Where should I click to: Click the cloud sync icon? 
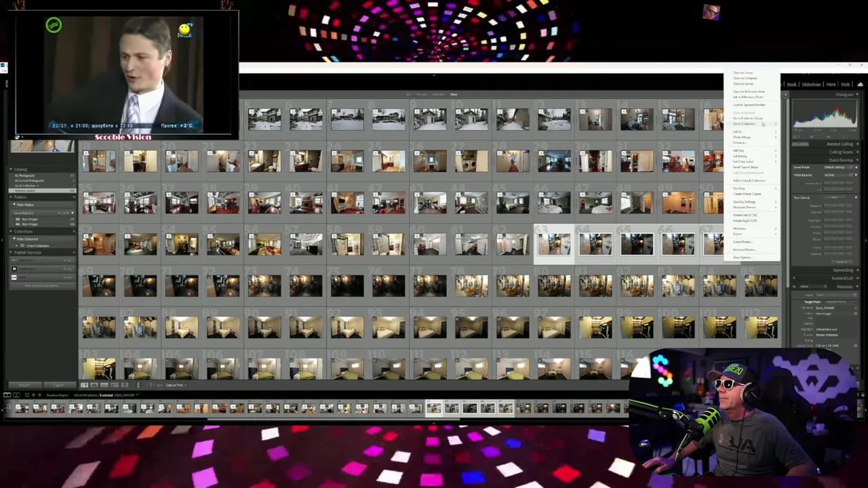tap(860, 85)
